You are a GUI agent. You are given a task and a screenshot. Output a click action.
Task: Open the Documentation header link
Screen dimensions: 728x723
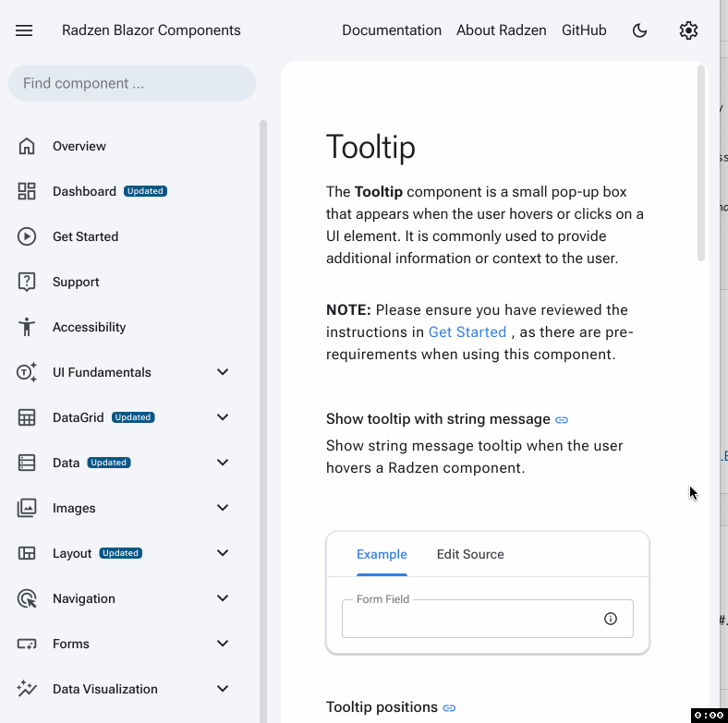[x=392, y=30]
